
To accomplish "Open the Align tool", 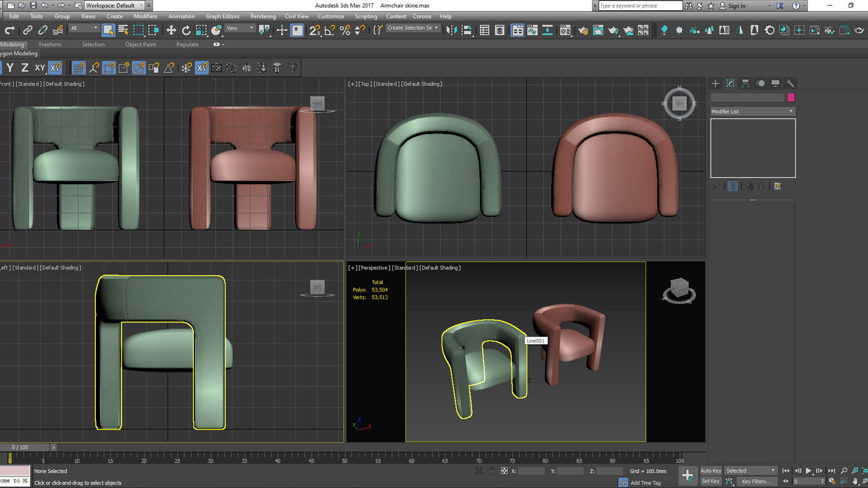I will 467,30.
